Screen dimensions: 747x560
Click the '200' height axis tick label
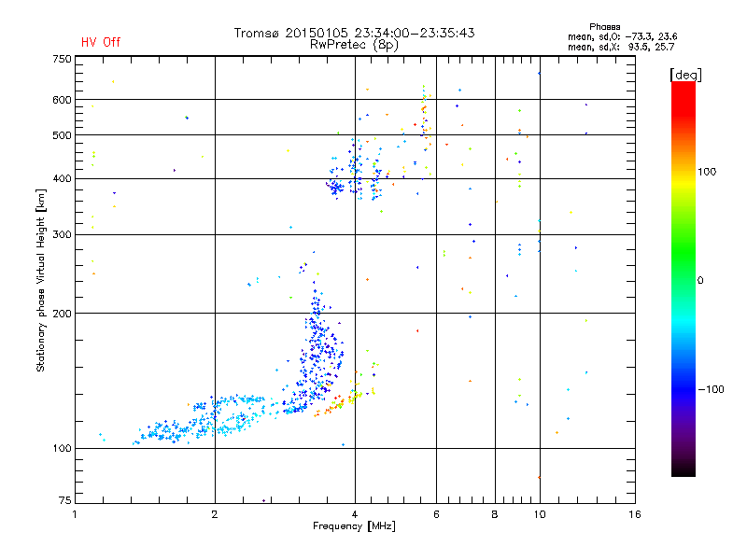62,314
